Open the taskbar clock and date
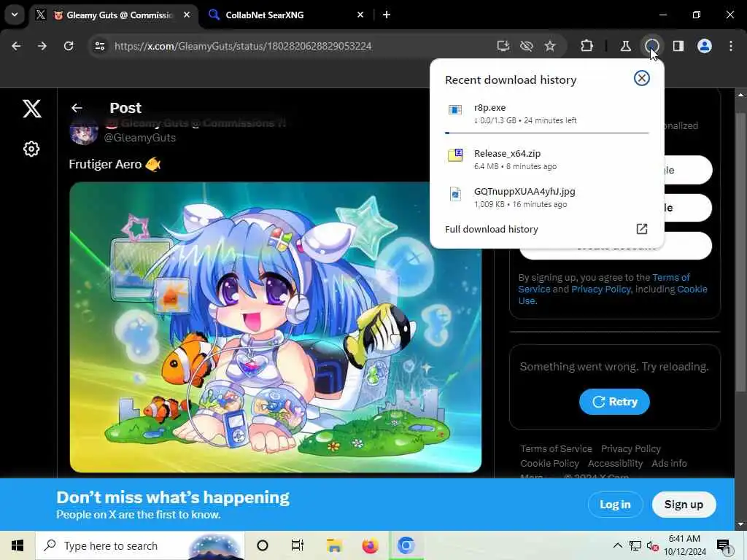 point(684,545)
